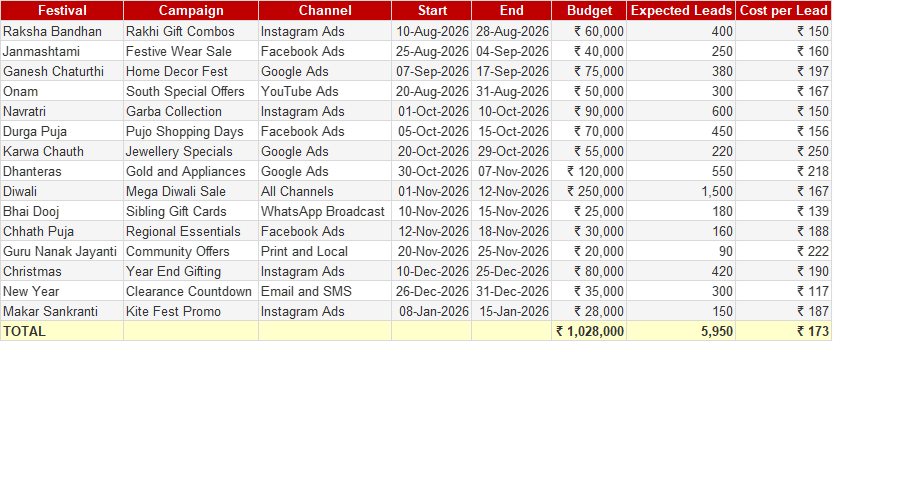Screen dimensions: 900x500
Task: Click the Mega Diwali Sale cell
Action: tap(191, 191)
